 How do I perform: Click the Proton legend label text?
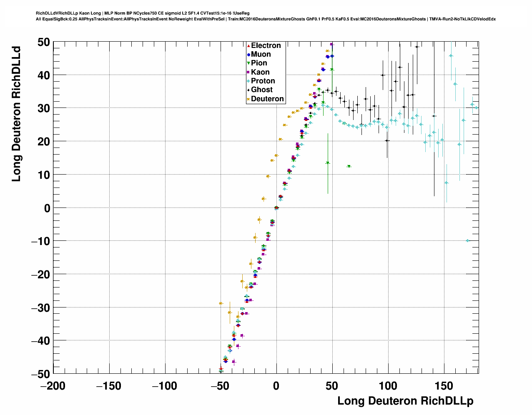point(263,81)
